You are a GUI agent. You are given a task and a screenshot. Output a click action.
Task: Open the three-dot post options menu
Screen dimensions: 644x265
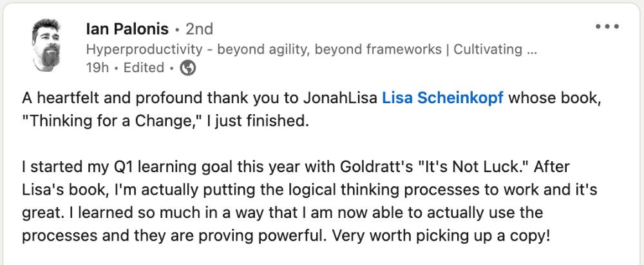[x=607, y=27]
